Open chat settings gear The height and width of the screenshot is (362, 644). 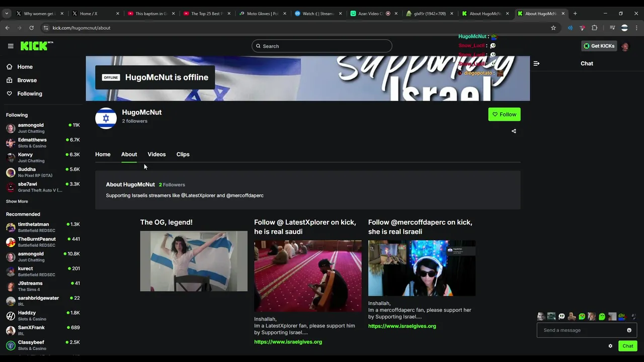pos(610,346)
